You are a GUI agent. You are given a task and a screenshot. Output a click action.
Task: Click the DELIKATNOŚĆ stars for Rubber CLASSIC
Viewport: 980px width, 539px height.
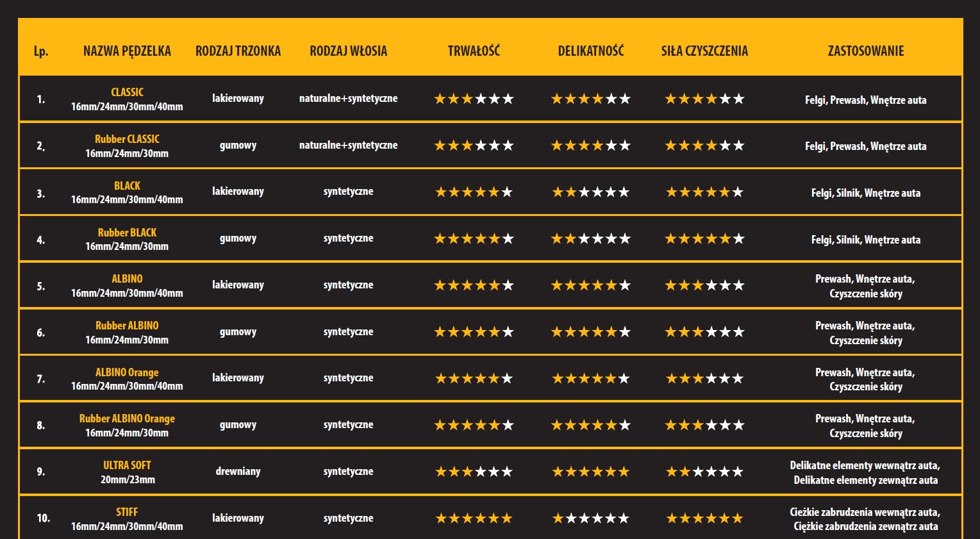590,145
